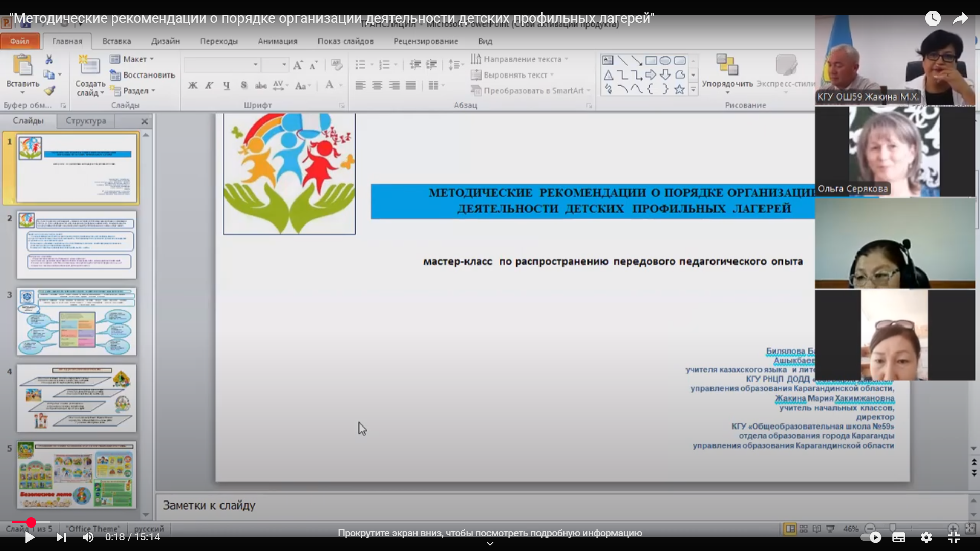Open the Вставка ribbon tab
The height and width of the screenshot is (551, 980).
tap(116, 41)
